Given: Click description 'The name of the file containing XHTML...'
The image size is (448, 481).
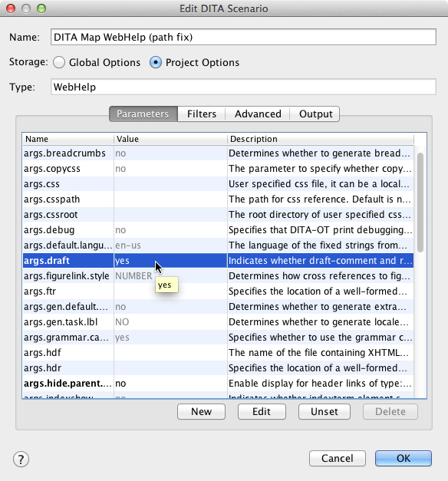Looking at the screenshot, I should (318, 352).
